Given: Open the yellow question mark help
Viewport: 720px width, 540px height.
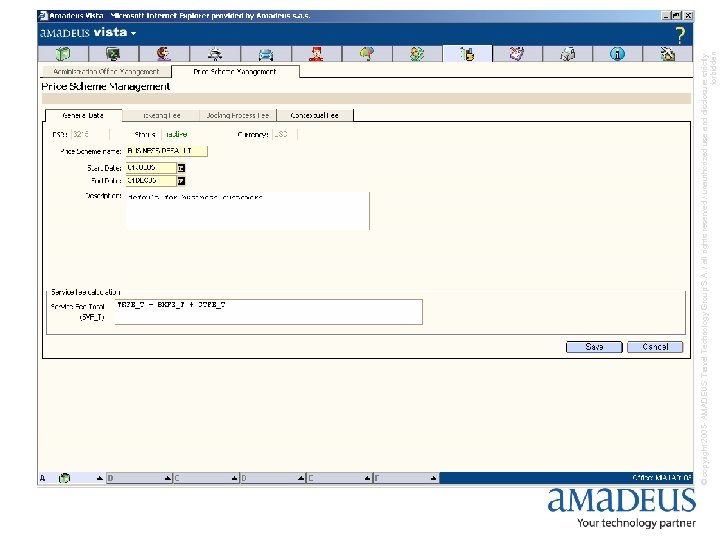Looking at the screenshot, I should [680, 35].
